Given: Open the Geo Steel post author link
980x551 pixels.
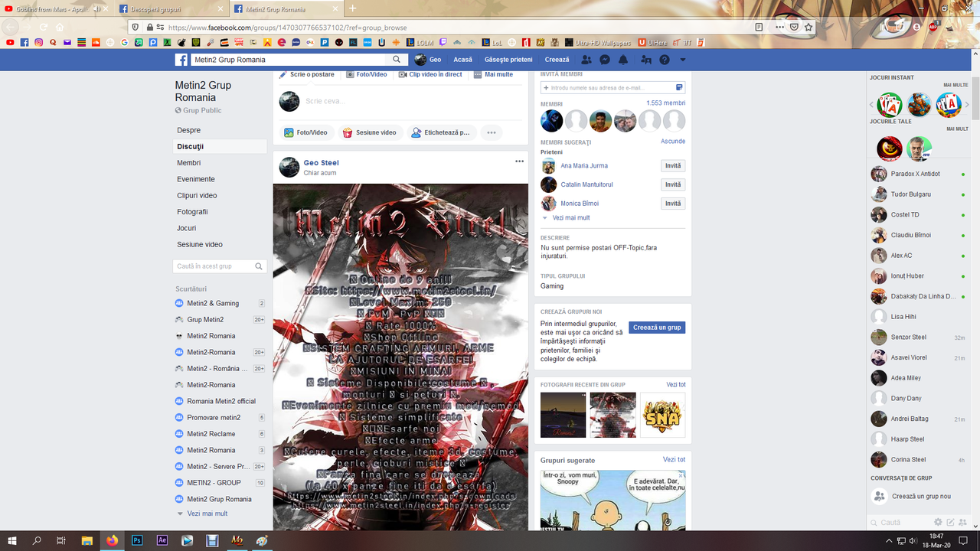Looking at the screenshot, I should coord(321,163).
